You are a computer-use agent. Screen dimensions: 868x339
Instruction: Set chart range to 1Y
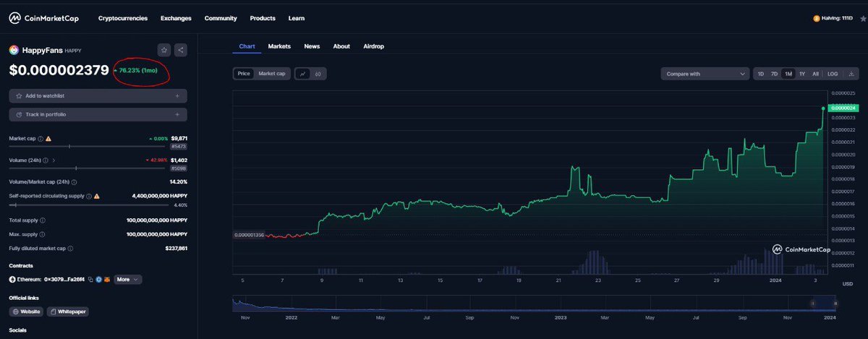click(x=802, y=74)
